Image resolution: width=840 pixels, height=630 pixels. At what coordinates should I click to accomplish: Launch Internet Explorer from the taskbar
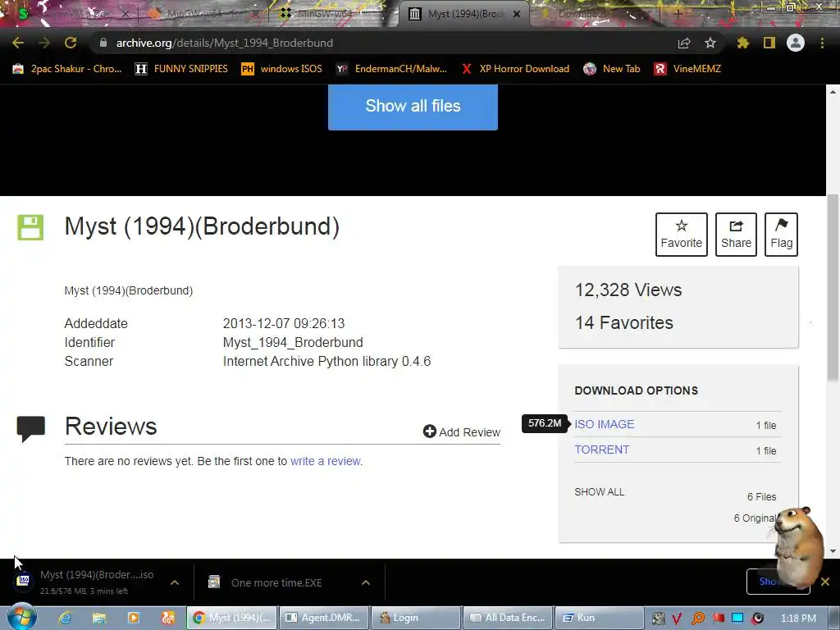click(66, 618)
